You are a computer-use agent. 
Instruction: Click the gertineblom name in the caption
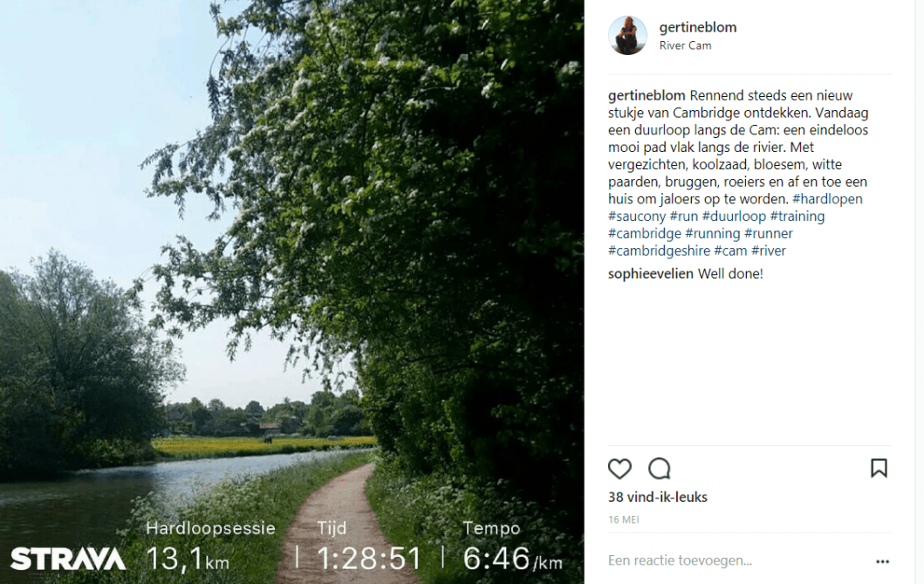[x=647, y=95]
